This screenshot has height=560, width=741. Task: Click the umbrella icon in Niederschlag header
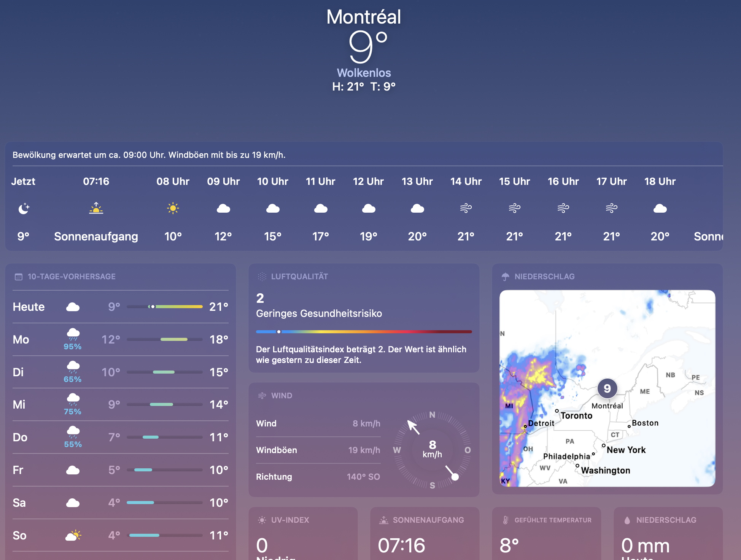tap(505, 277)
